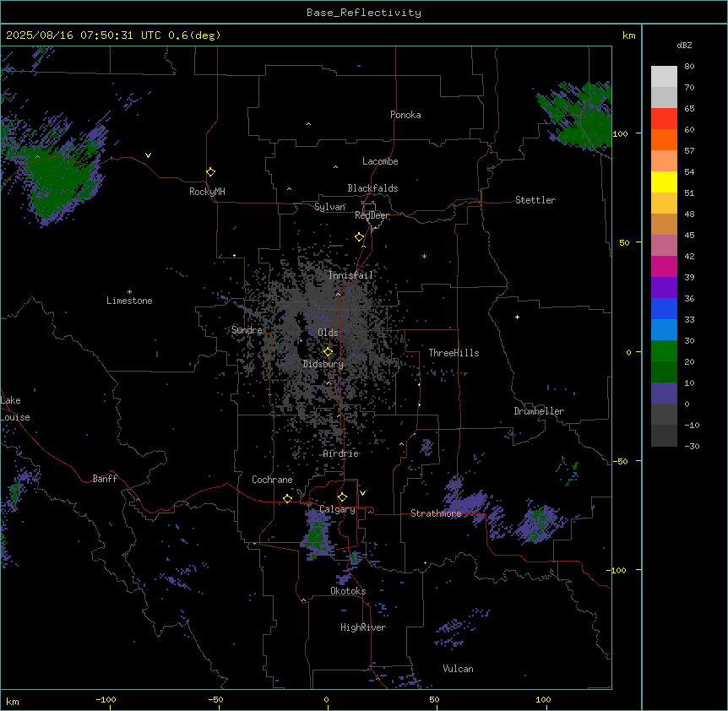This screenshot has height=711, width=728.
Task: Click the yellow V marker northwest of RockyMH
Action: click(x=148, y=155)
